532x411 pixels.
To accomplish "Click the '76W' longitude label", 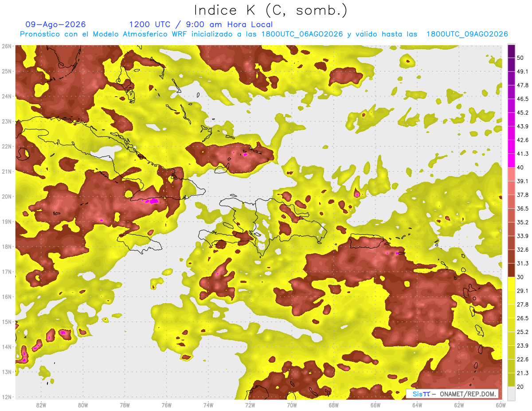I will tap(166, 405).
